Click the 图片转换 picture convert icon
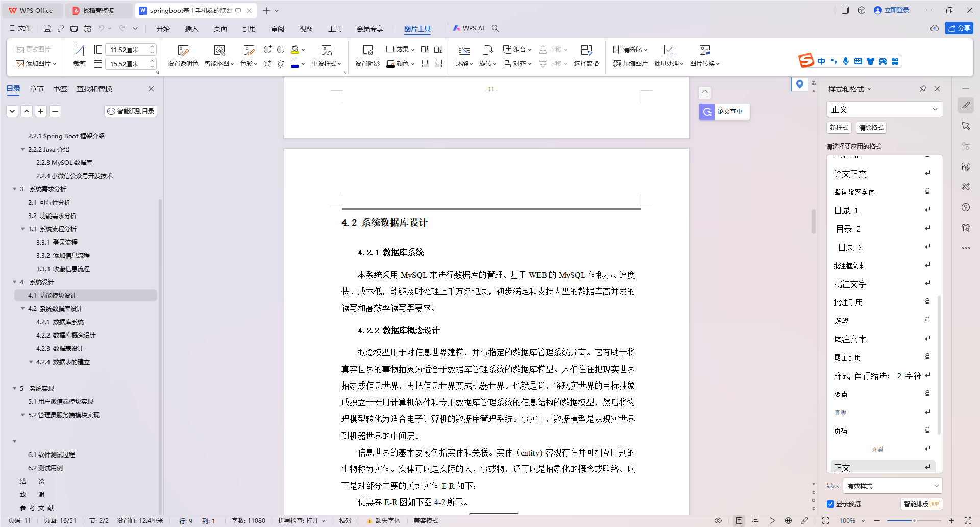Image resolution: width=980 pixels, height=527 pixels. [x=705, y=50]
